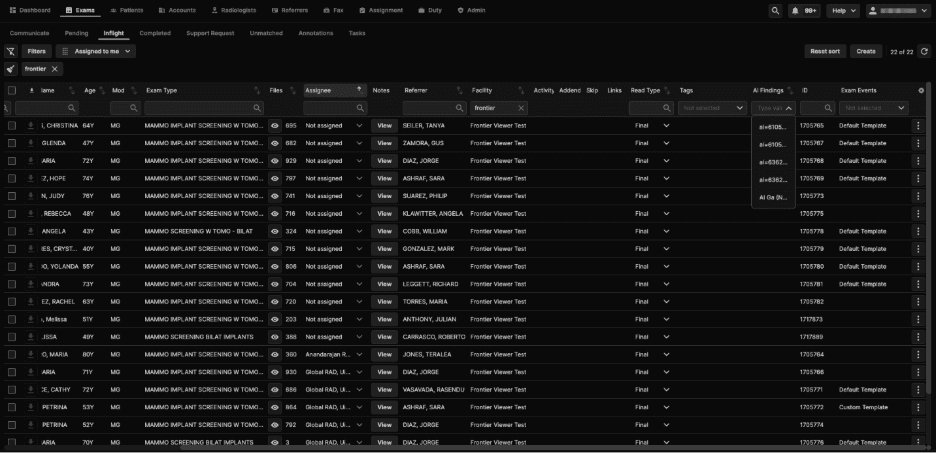
Task: Sort the Files column
Action: pos(292,91)
